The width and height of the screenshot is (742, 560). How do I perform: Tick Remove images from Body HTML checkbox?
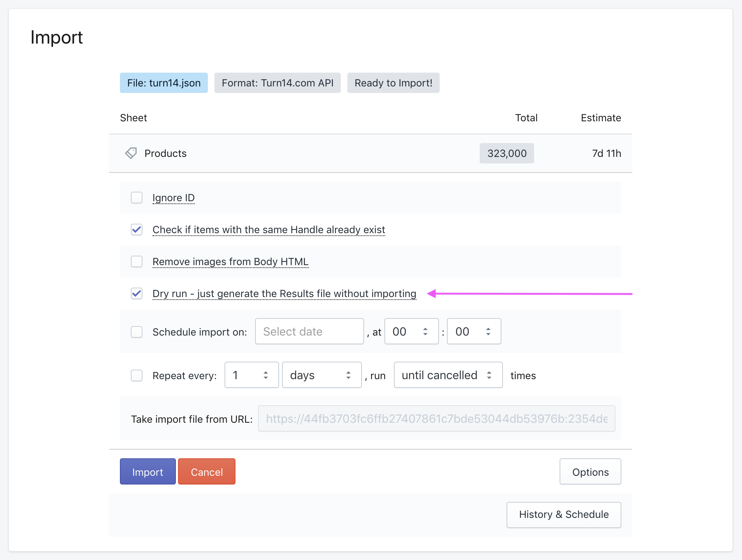pyautogui.click(x=137, y=262)
